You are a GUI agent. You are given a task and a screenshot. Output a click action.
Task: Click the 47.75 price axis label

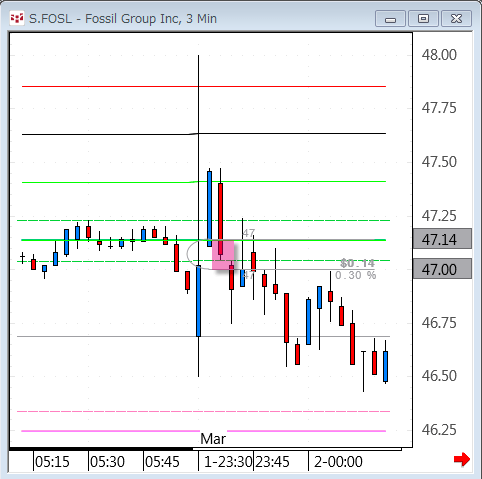[439, 108]
